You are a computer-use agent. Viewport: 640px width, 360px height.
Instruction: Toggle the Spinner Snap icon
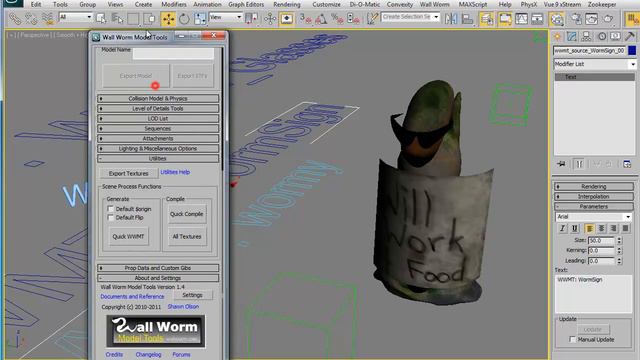[353, 19]
